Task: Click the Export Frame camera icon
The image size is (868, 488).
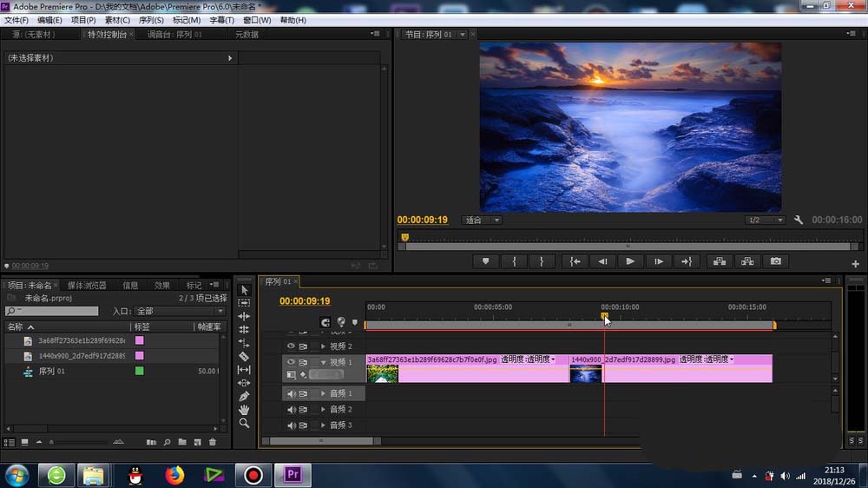Action: [775, 260]
